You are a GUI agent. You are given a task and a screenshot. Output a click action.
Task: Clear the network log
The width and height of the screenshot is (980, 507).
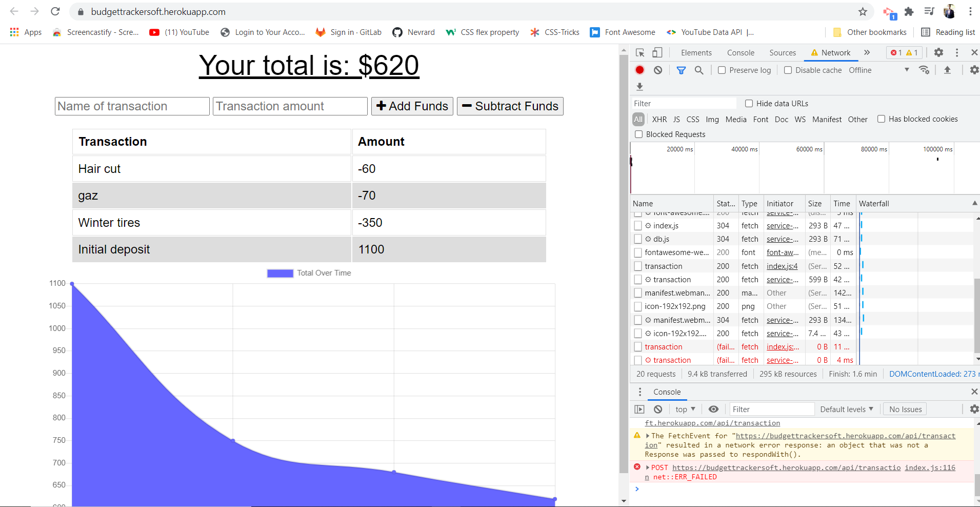[x=658, y=70]
